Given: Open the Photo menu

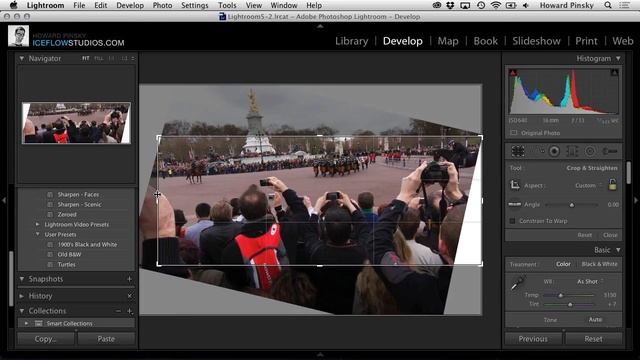Looking at the screenshot, I should coord(162,5).
